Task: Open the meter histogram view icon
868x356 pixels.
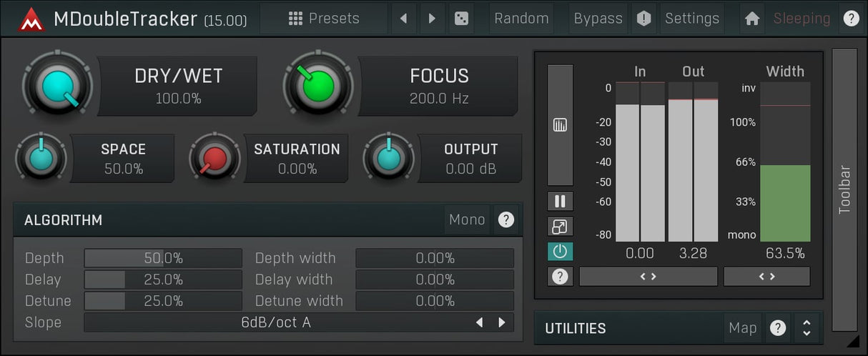Action: (560, 125)
